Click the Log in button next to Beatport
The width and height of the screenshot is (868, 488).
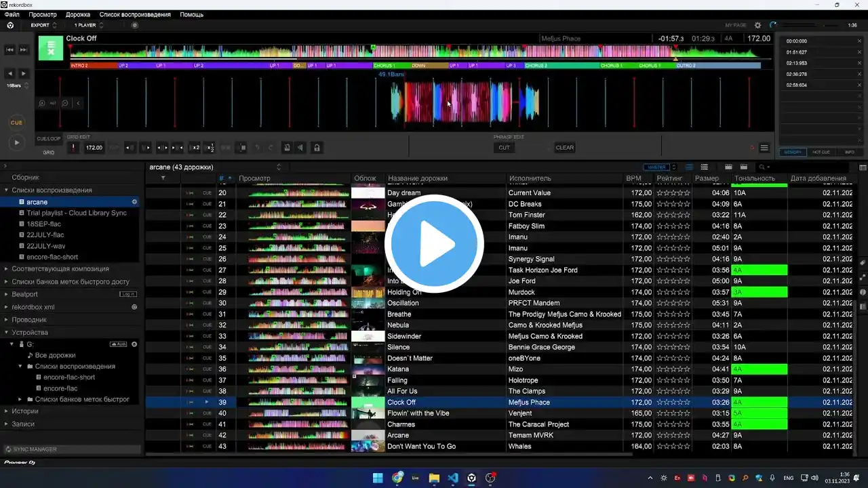tap(128, 294)
